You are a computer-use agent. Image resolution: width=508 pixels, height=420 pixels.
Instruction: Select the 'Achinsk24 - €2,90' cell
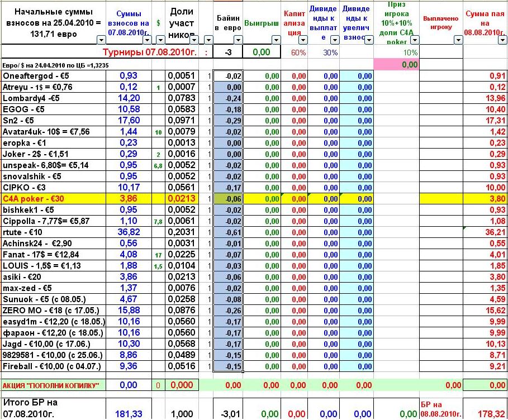tap(54, 244)
